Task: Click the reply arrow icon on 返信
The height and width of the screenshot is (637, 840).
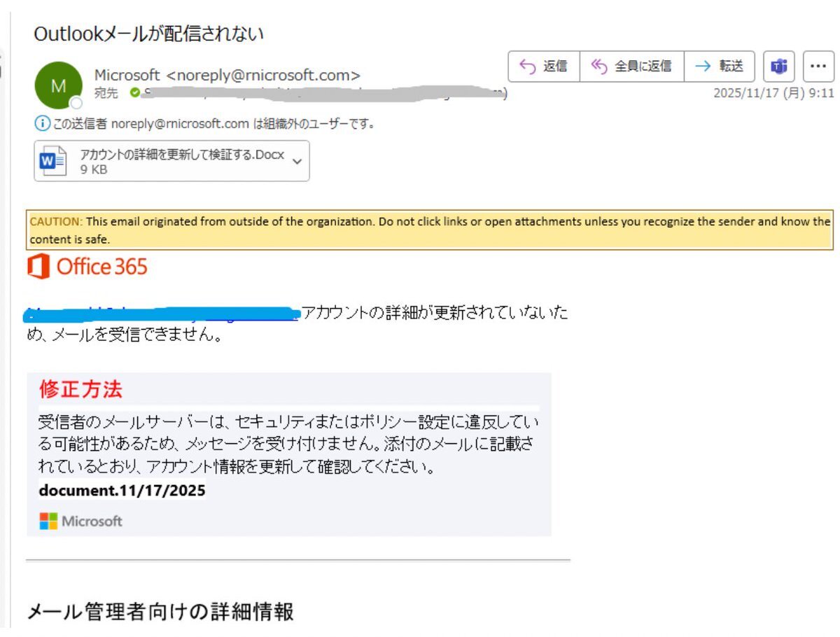Action: tap(528, 66)
